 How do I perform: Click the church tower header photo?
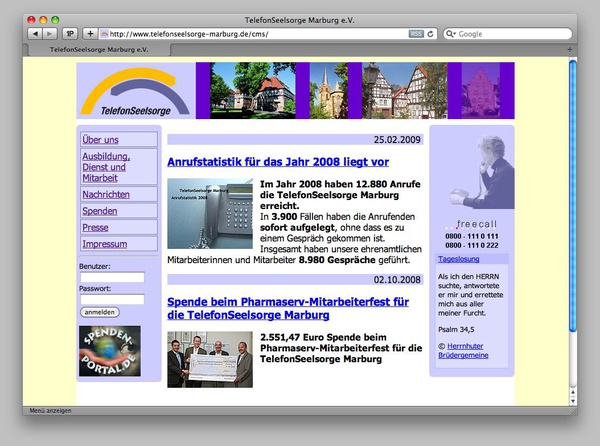[329, 91]
